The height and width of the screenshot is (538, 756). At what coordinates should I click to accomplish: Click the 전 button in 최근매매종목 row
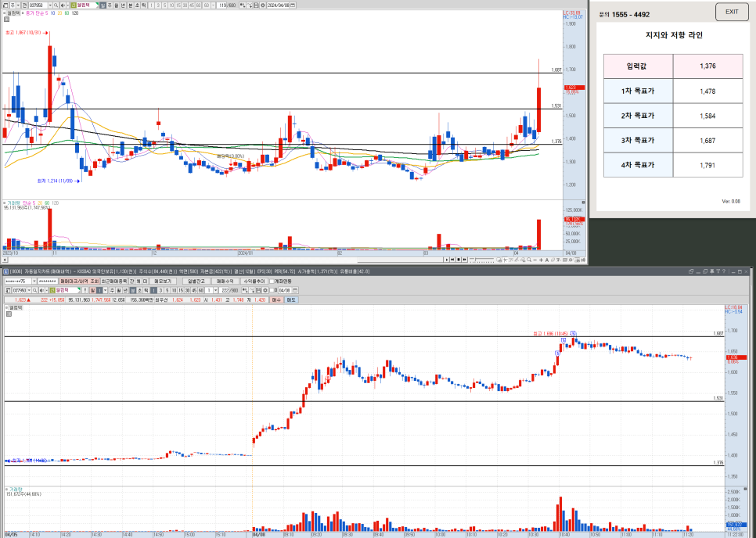(x=131, y=282)
